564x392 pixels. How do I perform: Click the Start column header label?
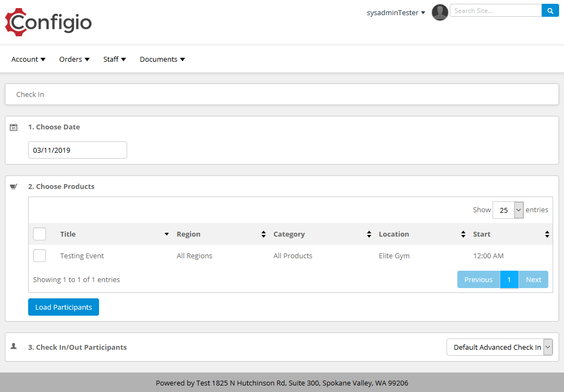[x=482, y=234]
